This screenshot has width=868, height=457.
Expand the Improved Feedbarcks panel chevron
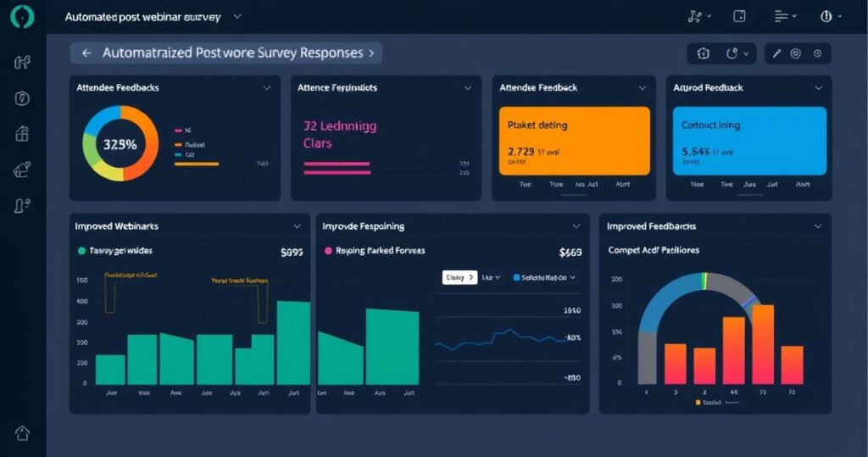pyautogui.click(x=817, y=226)
